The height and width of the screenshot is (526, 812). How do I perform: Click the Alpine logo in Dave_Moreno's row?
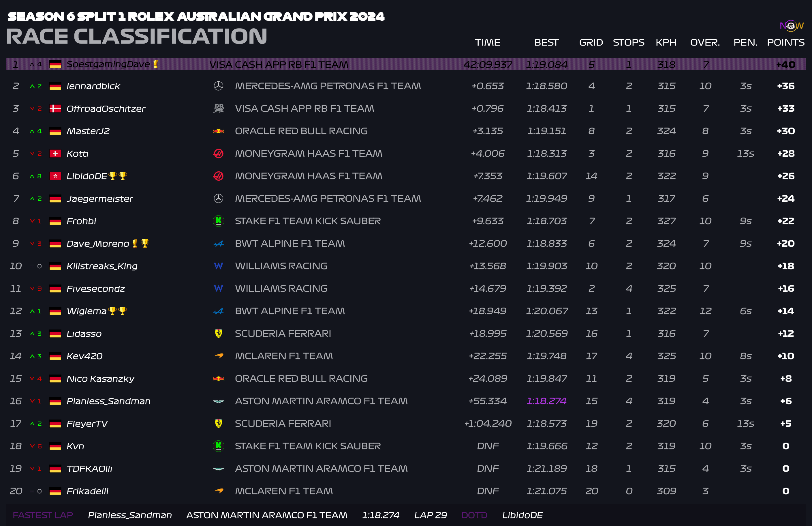point(218,244)
